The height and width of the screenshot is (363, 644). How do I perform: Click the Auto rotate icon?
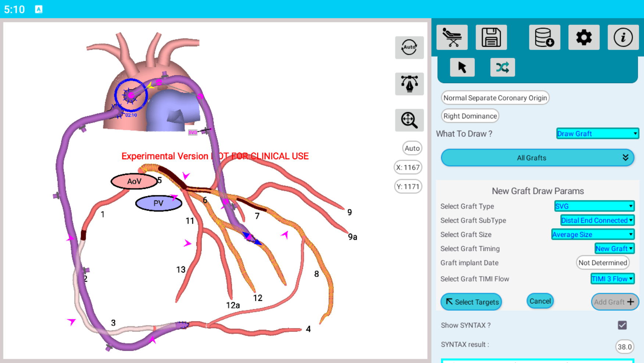[409, 47]
